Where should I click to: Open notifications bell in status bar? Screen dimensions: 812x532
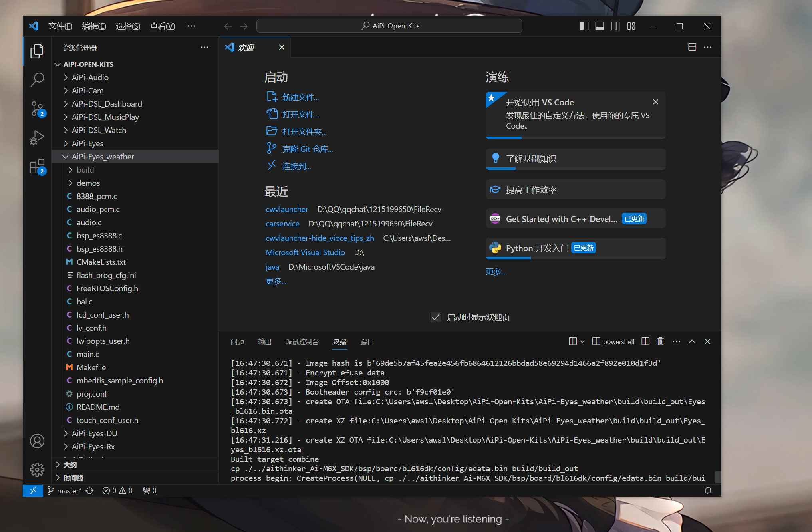pos(708,491)
